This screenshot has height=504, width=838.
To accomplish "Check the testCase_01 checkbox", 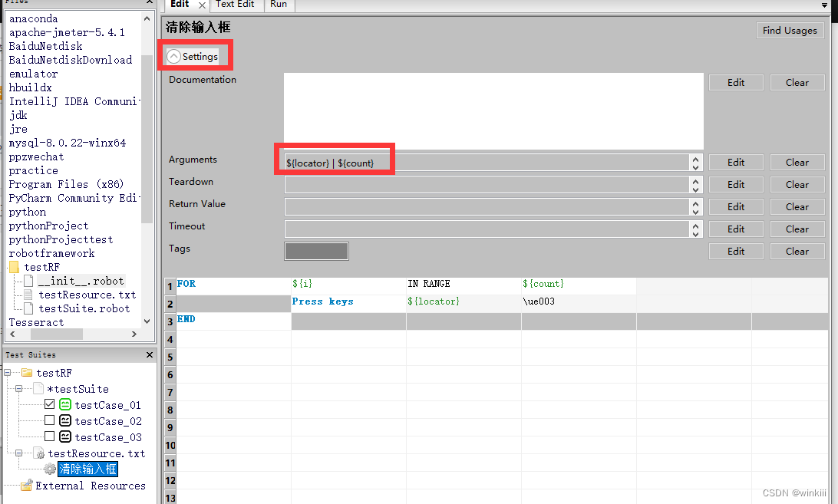I will (x=50, y=404).
